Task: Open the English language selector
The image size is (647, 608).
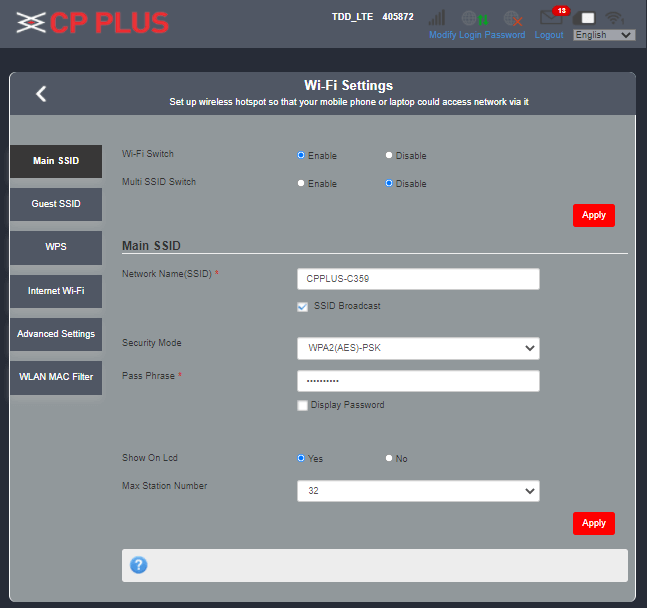Action: click(604, 35)
